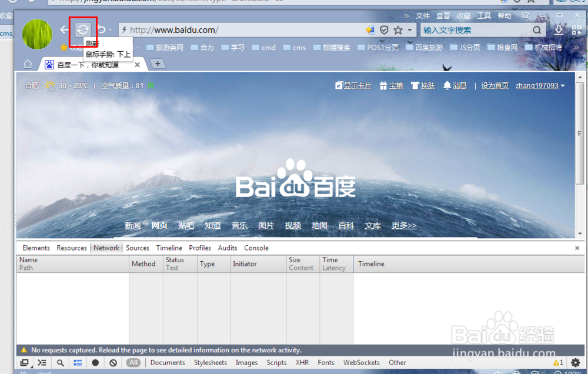588x374 pixels.
Task: Click the refresh page icon
Action: tap(83, 29)
